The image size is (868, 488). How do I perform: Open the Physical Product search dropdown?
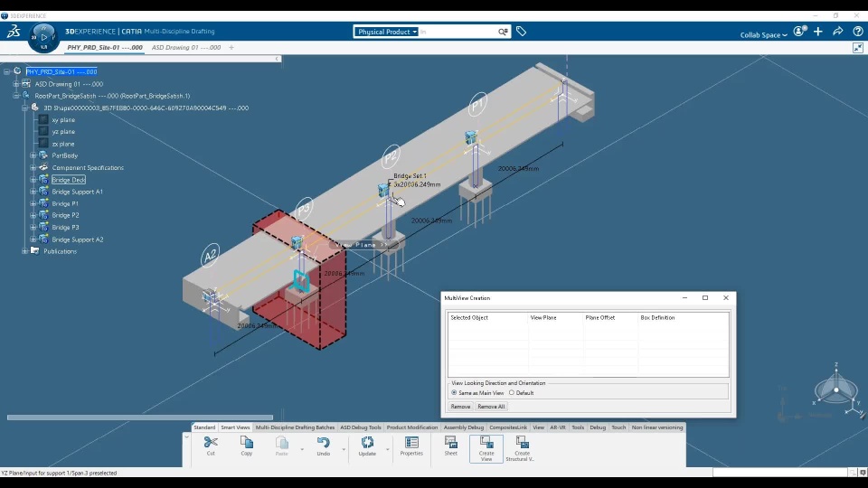tap(386, 32)
